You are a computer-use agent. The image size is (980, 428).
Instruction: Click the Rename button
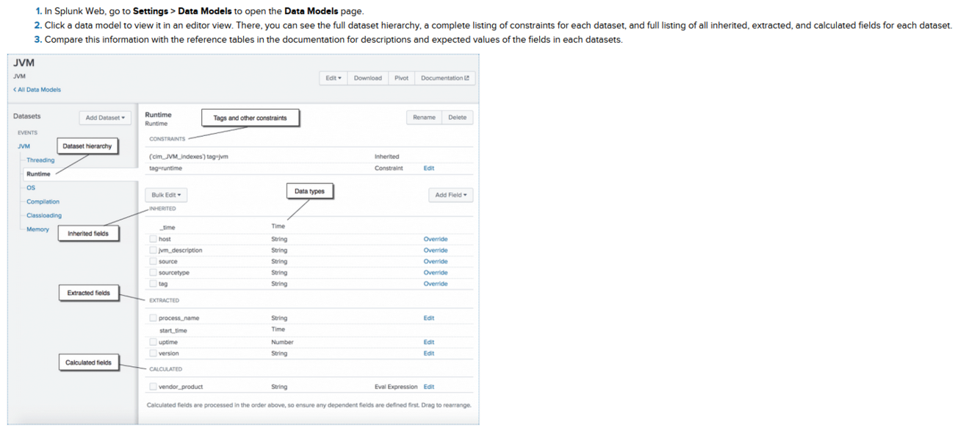[x=424, y=118]
